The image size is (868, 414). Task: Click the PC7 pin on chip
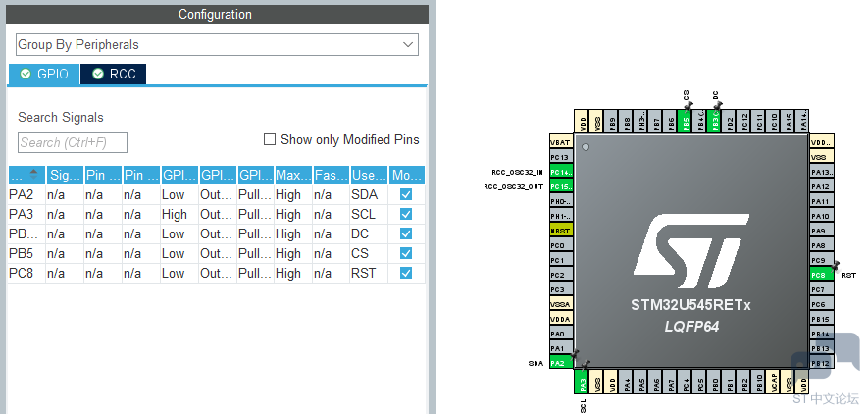(822, 289)
